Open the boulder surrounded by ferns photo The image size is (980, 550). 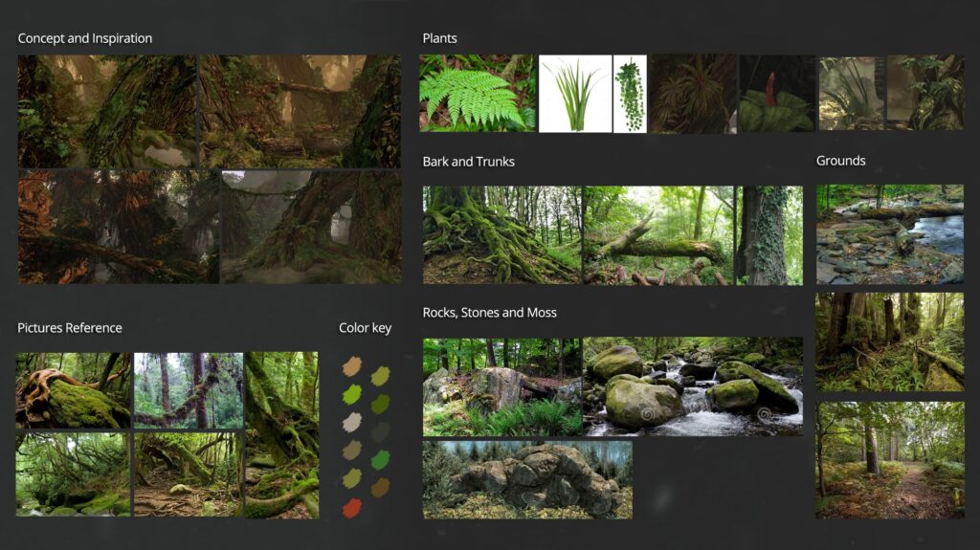[501, 386]
